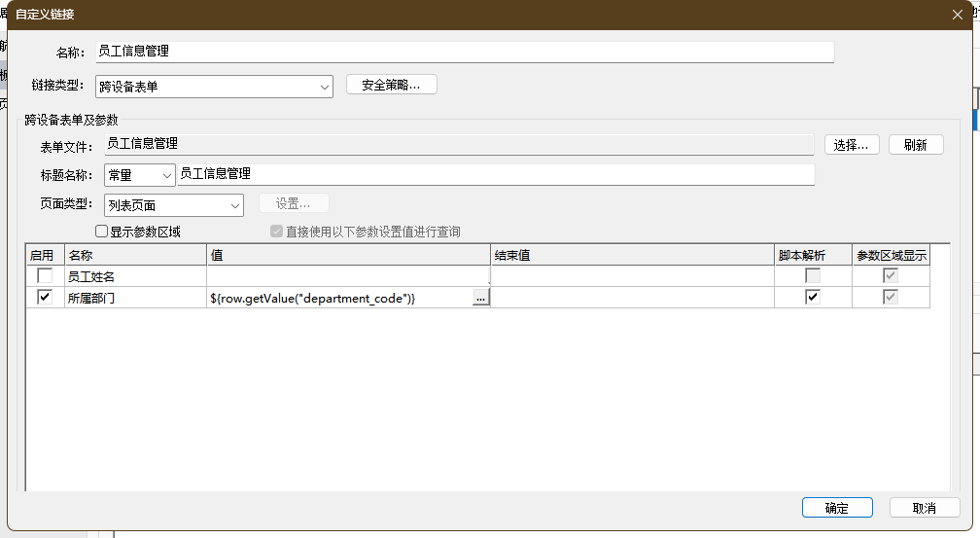Cancel the dialog with 取消
Screen dimensions: 980x538
tap(924, 508)
